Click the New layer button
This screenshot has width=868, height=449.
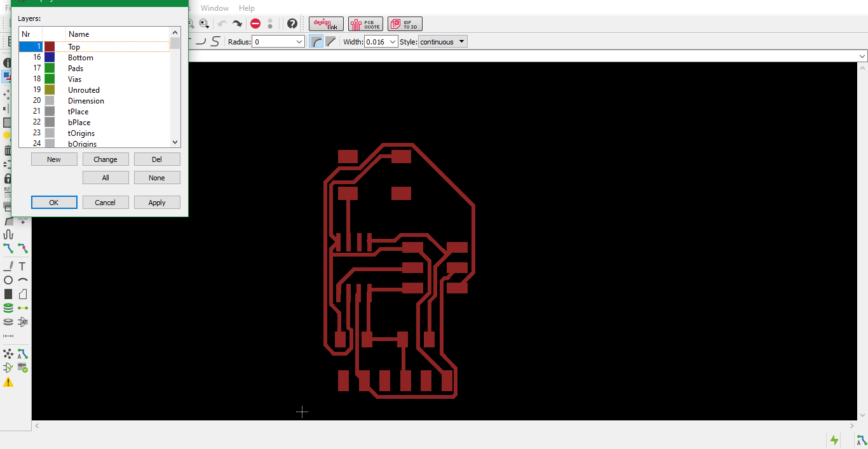point(54,159)
